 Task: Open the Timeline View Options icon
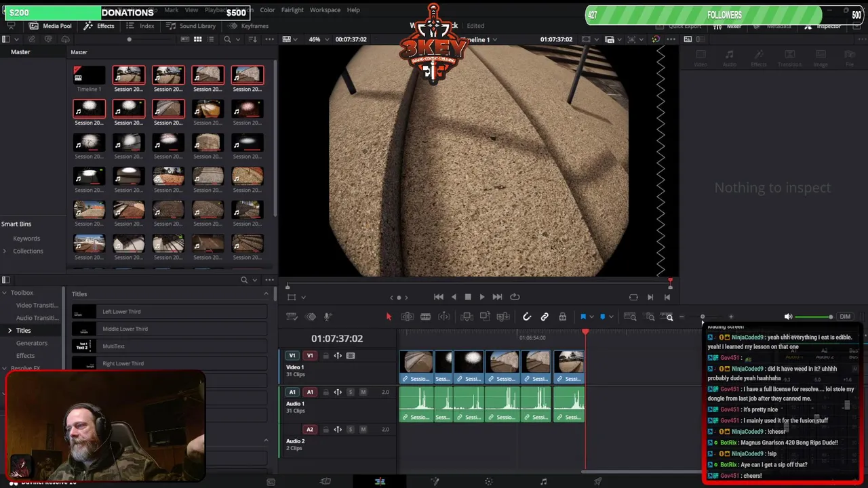[x=292, y=317]
